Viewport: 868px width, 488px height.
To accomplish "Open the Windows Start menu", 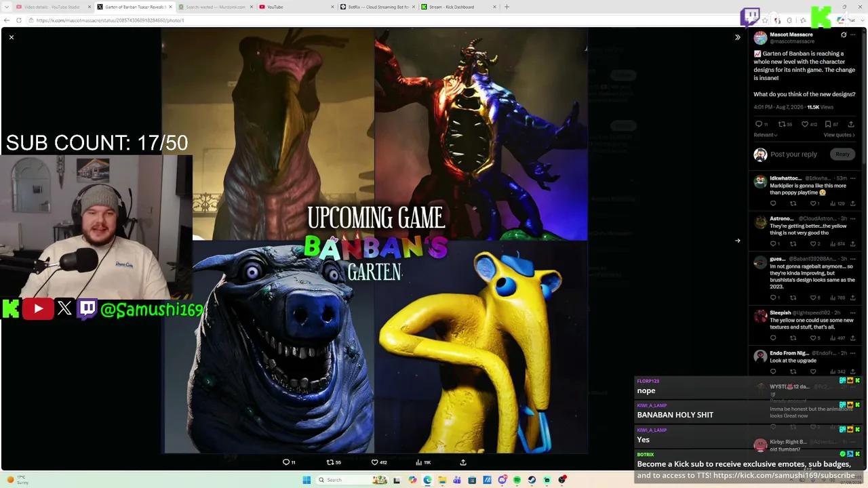I will point(307,480).
